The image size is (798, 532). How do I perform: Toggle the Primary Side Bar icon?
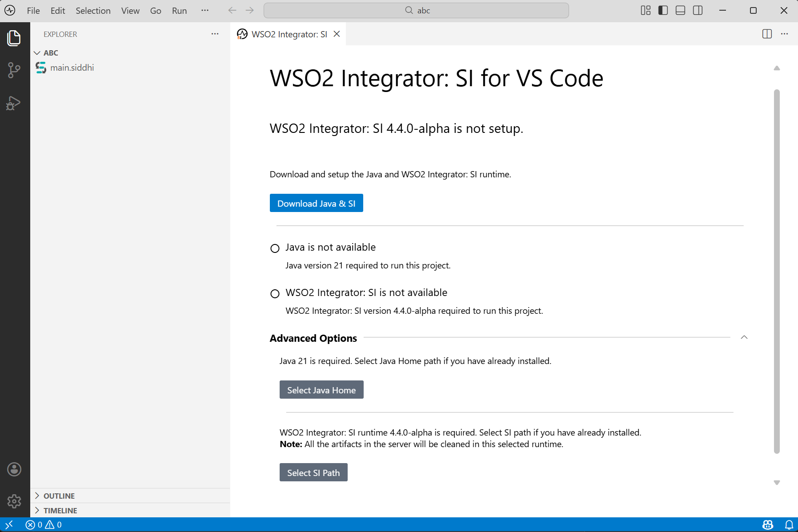click(663, 10)
